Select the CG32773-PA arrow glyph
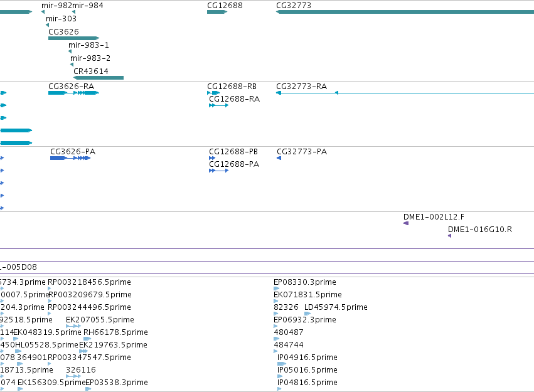Viewport: 534px width, 392px height. pyautogui.click(x=279, y=158)
